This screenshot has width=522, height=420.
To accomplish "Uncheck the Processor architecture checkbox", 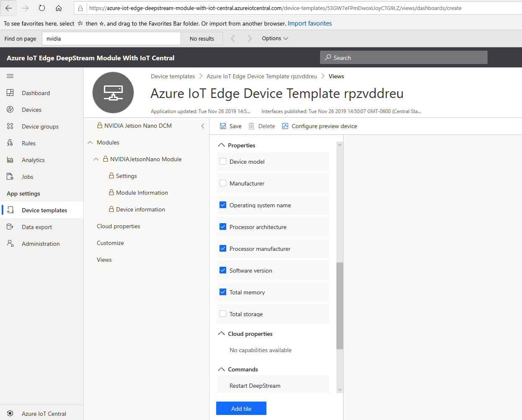I will 223,227.
